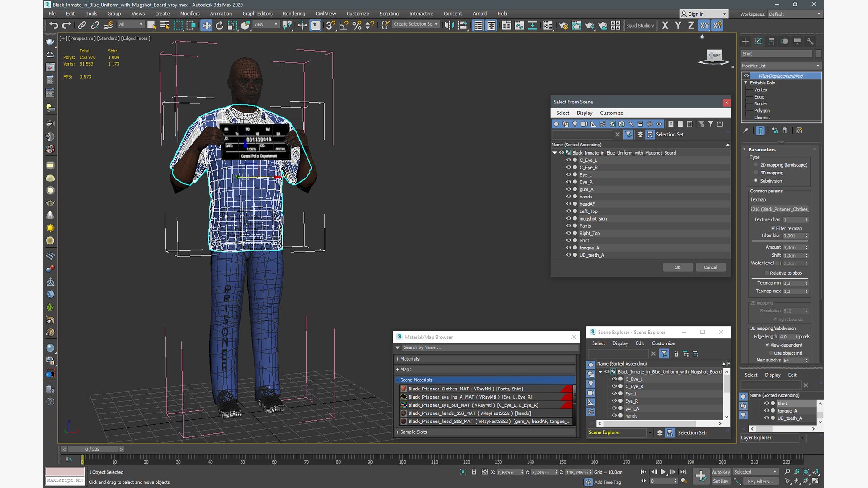
Task: Select the Move transform tool
Action: click(206, 25)
